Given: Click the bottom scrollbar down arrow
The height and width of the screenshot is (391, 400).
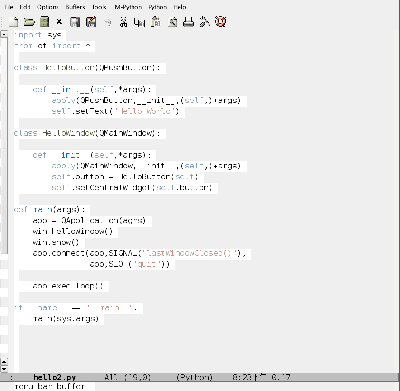Looking at the screenshot, I should click(x=4, y=369).
